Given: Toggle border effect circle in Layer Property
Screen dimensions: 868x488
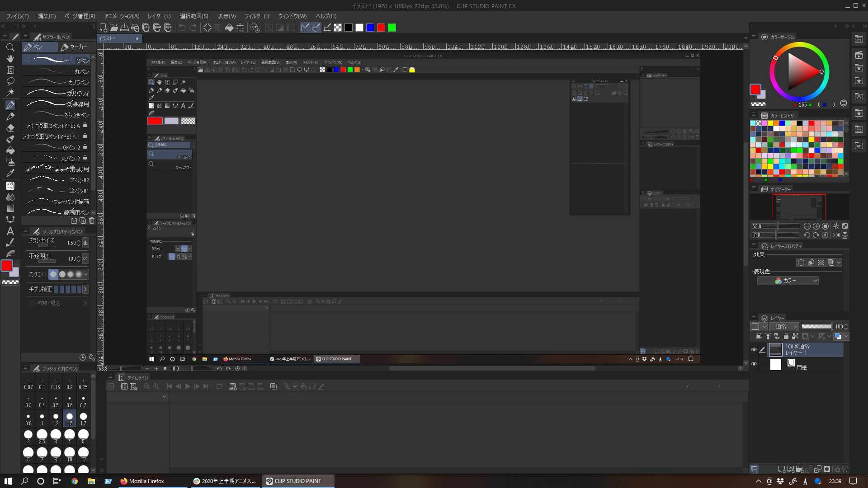Looking at the screenshot, I should point(801,263).
